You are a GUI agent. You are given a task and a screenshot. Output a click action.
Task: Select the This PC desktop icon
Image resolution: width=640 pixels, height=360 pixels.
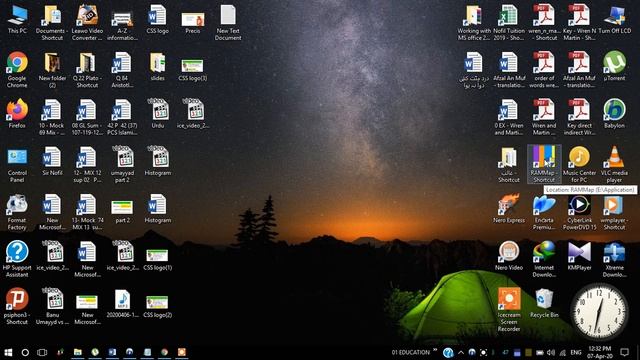[x=17, y=19]
